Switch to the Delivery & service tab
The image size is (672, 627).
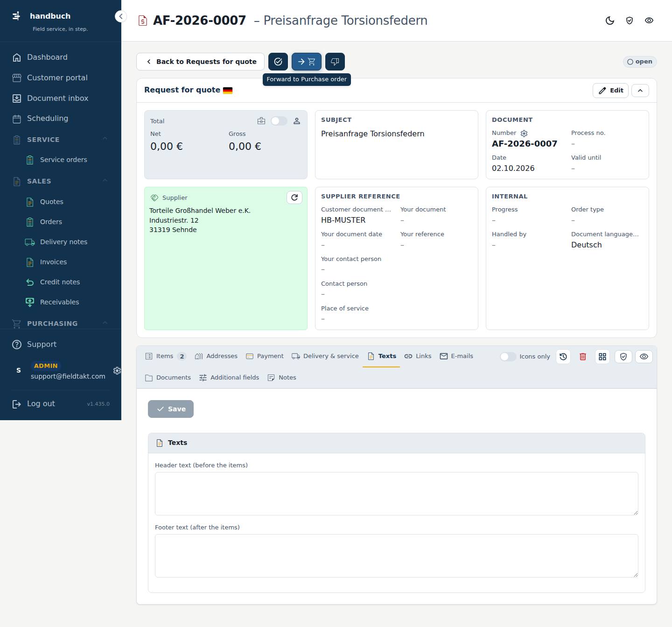point(325,356)
